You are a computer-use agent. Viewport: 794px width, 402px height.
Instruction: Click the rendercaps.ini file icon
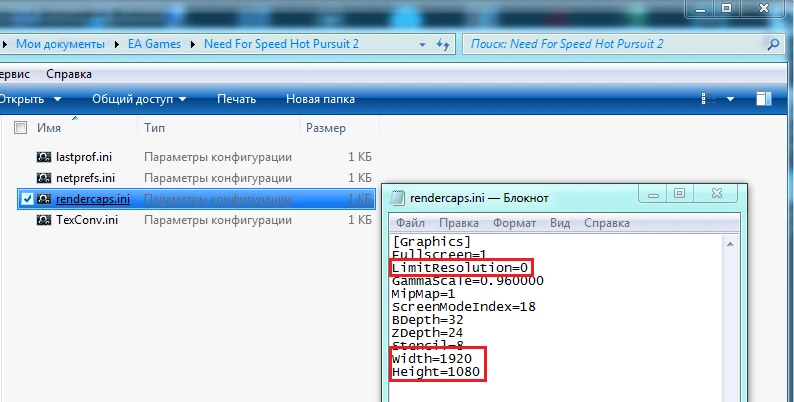tap(44, 199)
